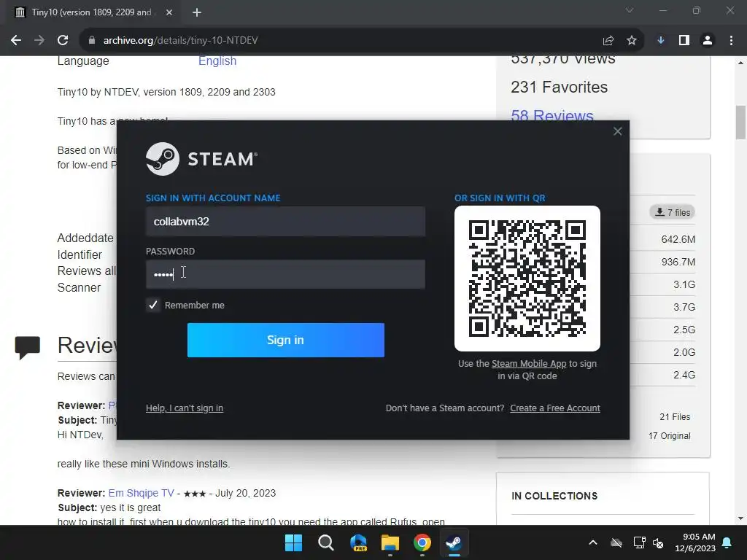The width and height of the screenshot is (747, 560).
Task: Click the 3.7G file size entry
Action: (684, 307)
